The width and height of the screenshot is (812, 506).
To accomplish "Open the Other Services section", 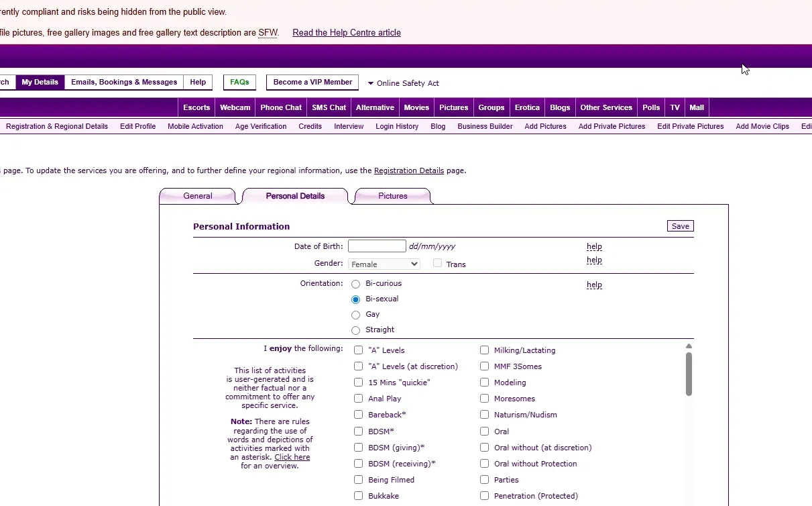I will pyautogui.click(x=606, y=107).
